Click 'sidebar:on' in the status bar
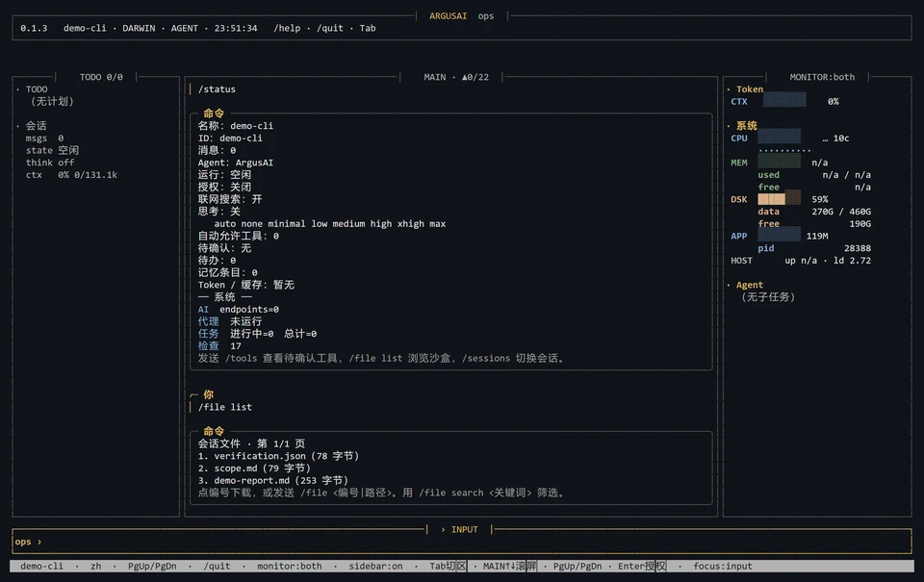 (375, 566)
